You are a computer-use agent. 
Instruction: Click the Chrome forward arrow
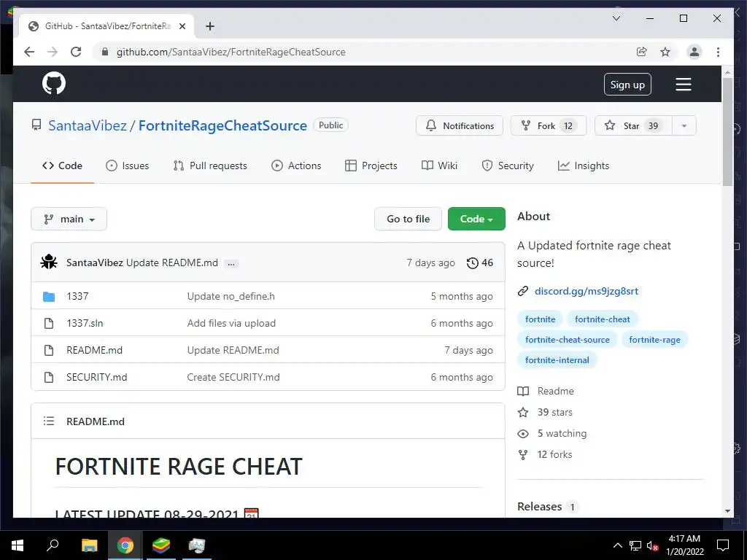[x=53, y=52]
